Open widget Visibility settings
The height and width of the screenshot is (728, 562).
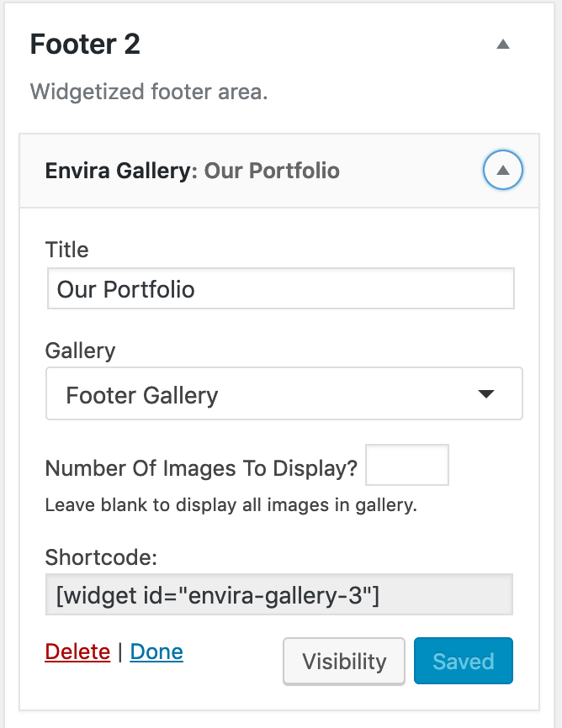[344, 662]
